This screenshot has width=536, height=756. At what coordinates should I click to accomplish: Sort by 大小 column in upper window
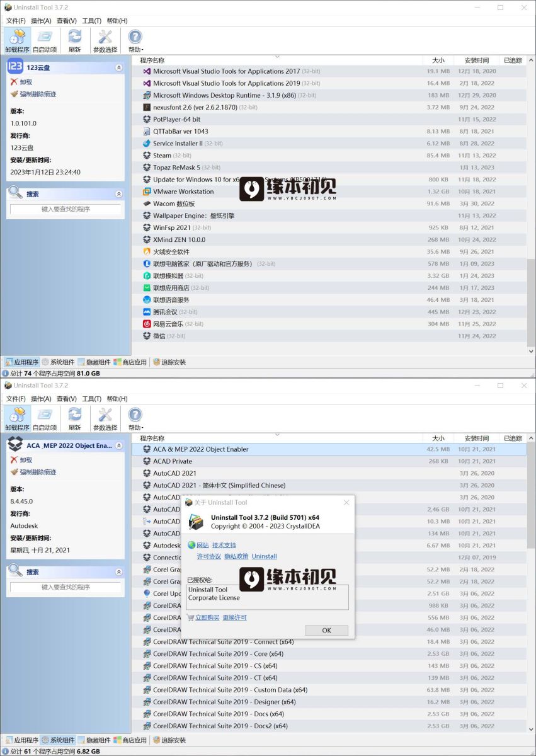(x=438, y=60)
